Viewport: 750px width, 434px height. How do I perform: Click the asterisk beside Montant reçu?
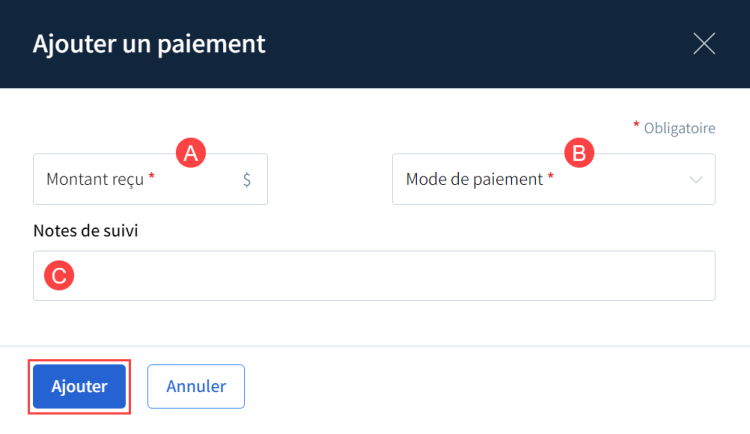click(152, 178)
